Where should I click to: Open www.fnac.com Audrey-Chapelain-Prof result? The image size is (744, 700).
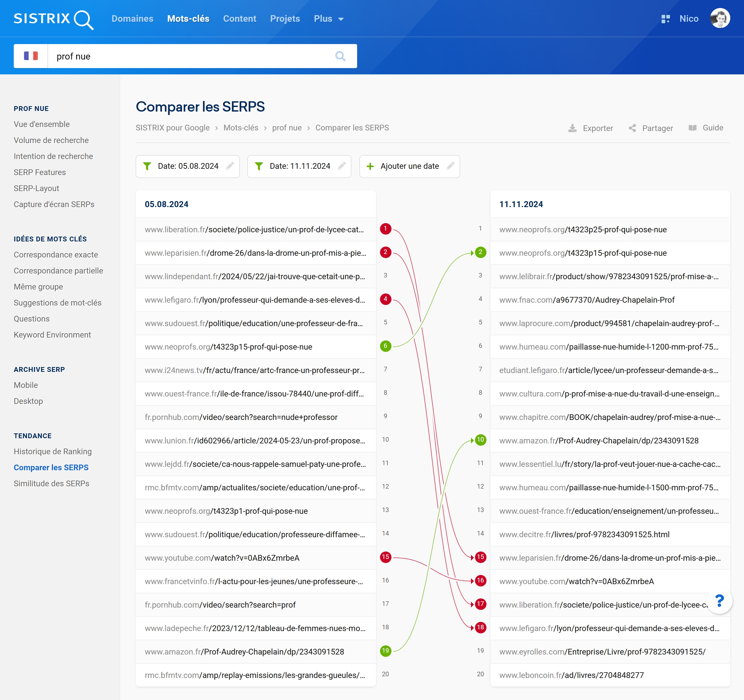coord(610,300)
